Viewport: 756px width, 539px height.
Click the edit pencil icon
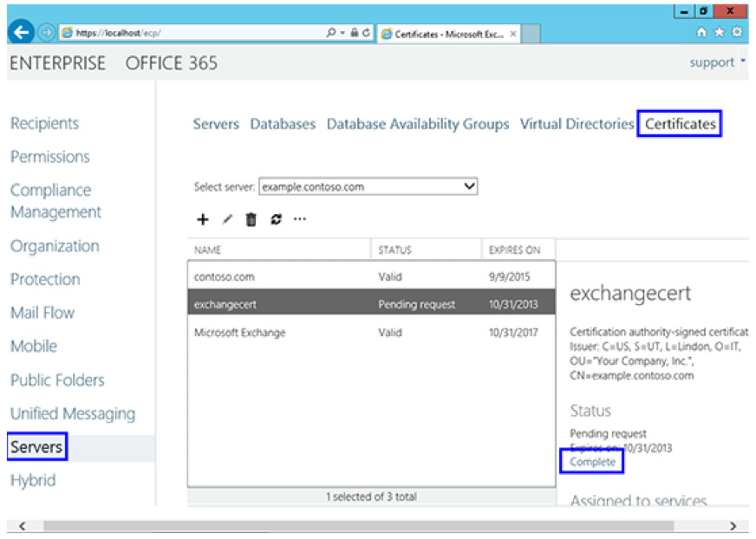(x=227, y=220)
